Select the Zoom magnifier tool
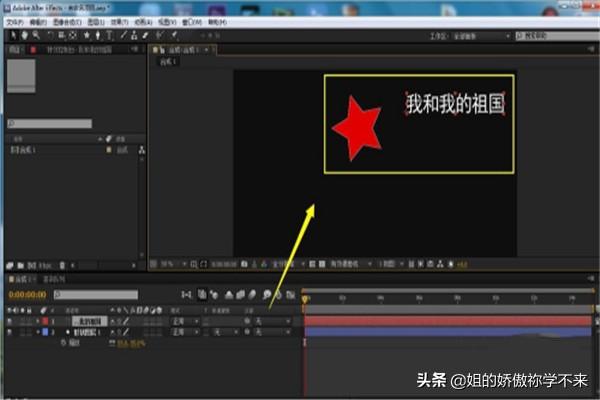This screenshot has width=600, height=400. 34,34
